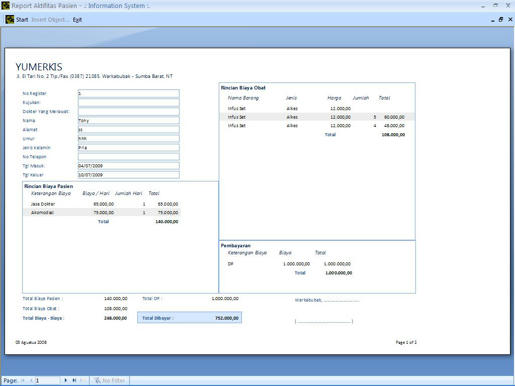Click the Page 1 of 1 footer text
515x386 pixels.
(x=406, y=342)
